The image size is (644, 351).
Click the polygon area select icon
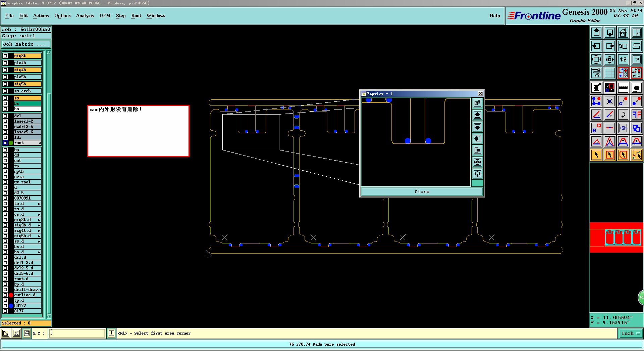(623, 155)
